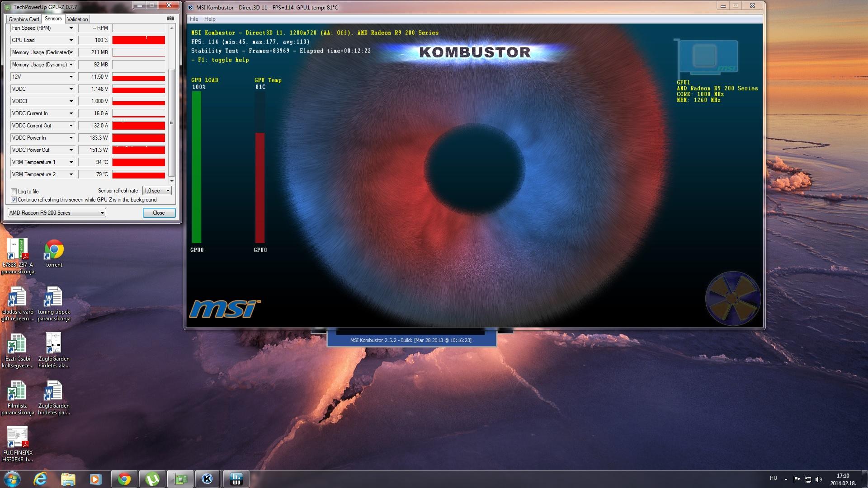Viewport: 868px width, 488px height.
Task: Expand Memory Usage (Dynamic) dropdown
Action: 71,65
